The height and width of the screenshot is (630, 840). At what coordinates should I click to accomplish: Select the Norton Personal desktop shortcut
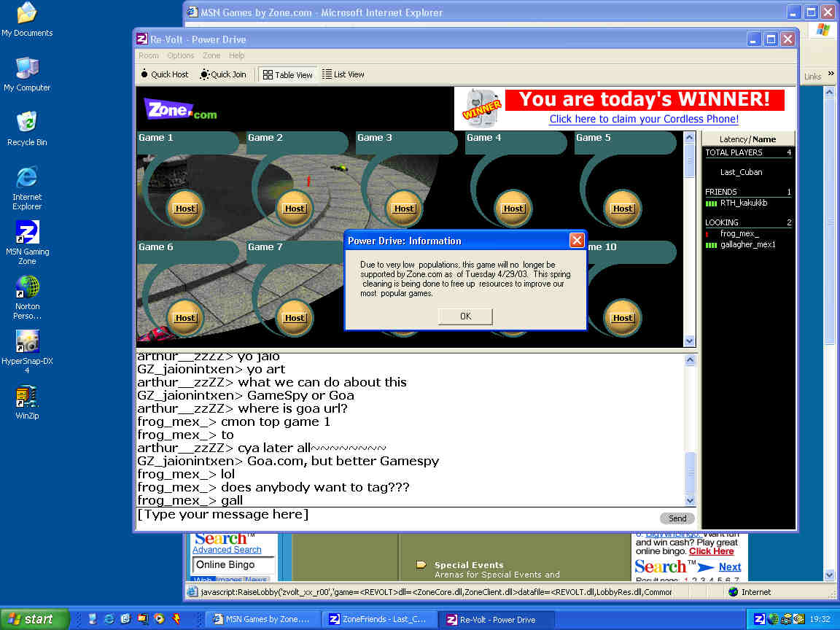pos(27,297)
